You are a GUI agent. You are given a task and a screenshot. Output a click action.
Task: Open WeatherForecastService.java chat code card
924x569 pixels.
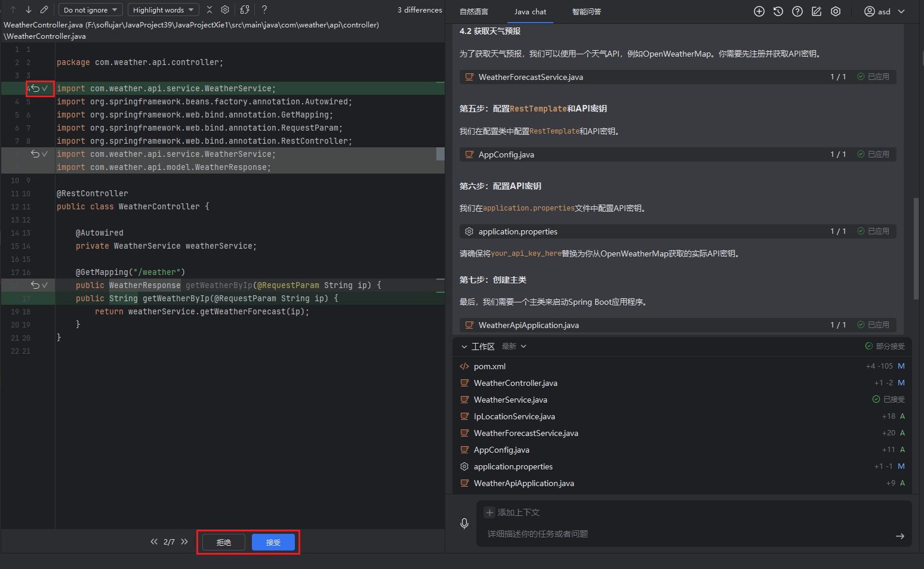tap(677, 77)
